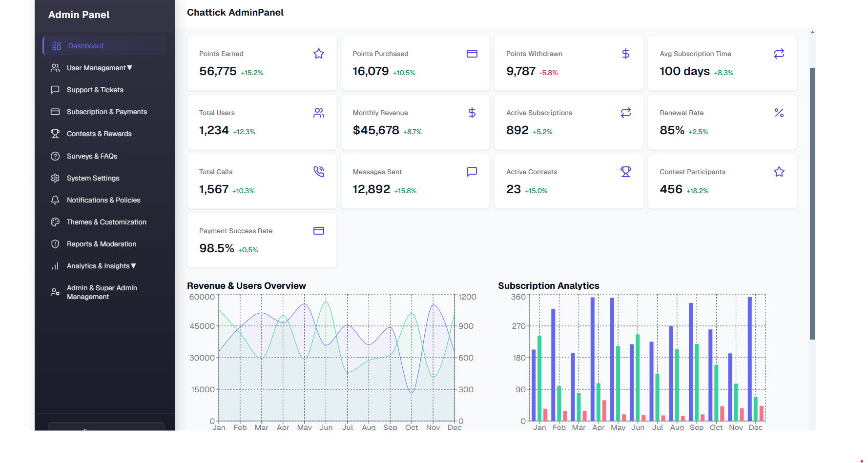The image size is (868, 463).
Task: Select the Dashboard sidebar entry
Action: tap(86, 45)
